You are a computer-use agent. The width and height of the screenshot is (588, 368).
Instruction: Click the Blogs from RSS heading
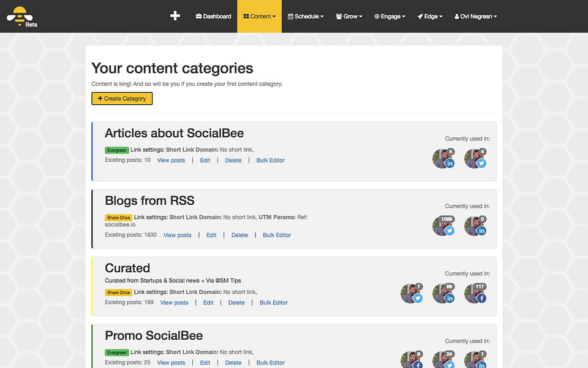coord(149,201)
